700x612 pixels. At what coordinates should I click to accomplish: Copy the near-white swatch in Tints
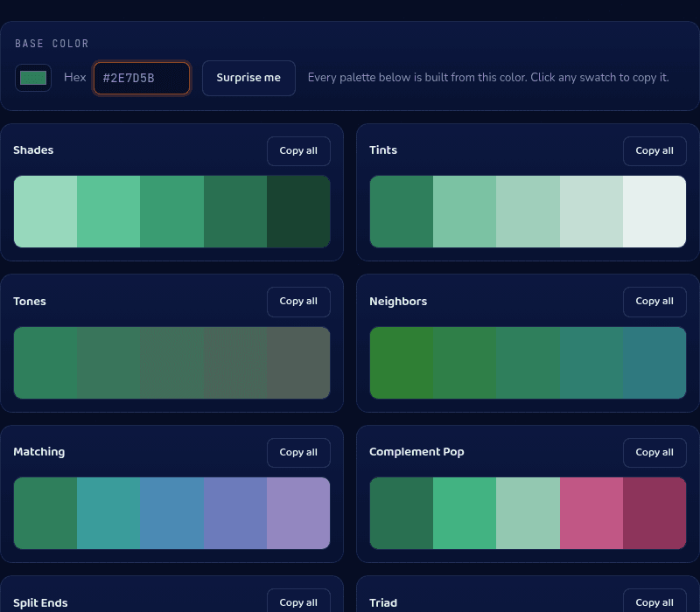(x=654, y=212)
